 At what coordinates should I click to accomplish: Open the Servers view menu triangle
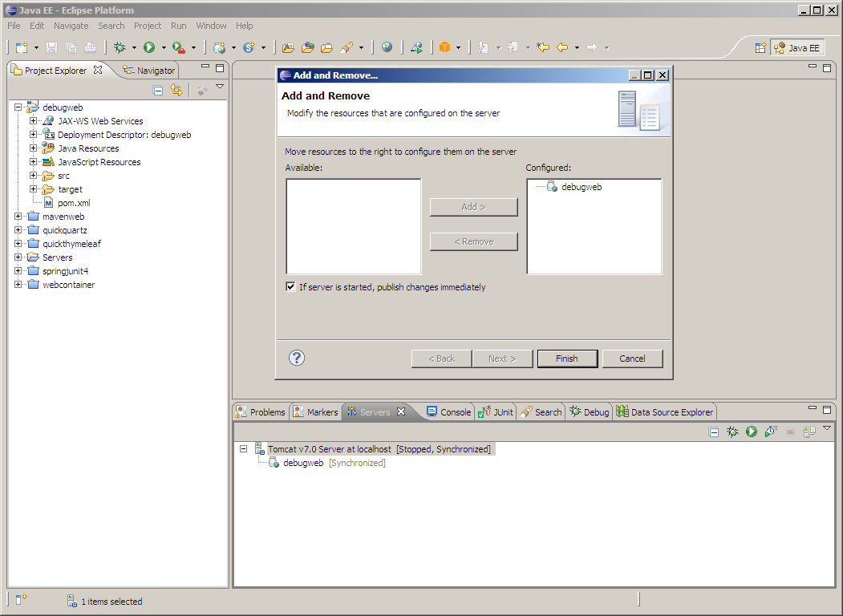[828, 428]
